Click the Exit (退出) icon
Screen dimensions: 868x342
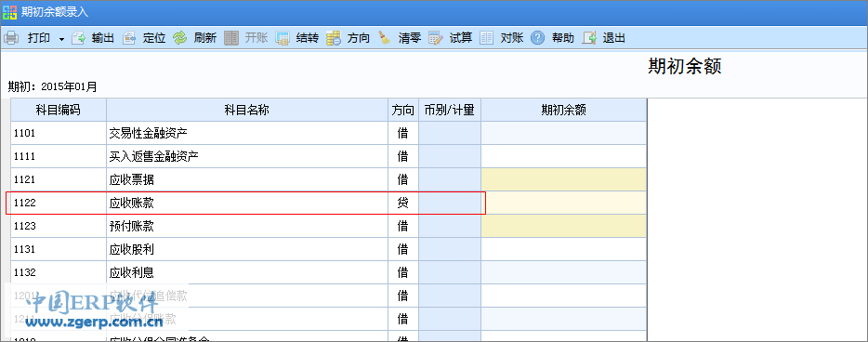(x=589, y=38)
